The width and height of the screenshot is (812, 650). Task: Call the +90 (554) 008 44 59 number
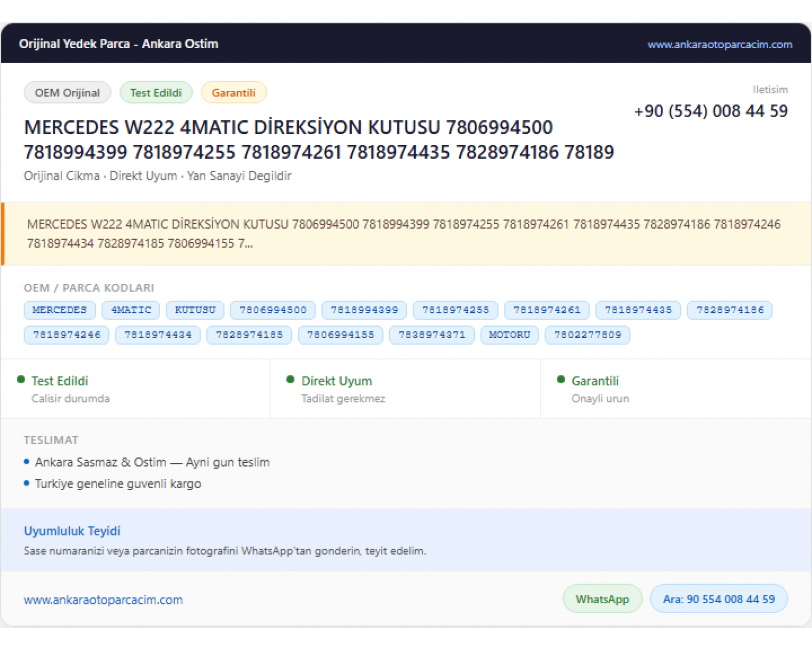pyautogui.click(x=711, y=111)
